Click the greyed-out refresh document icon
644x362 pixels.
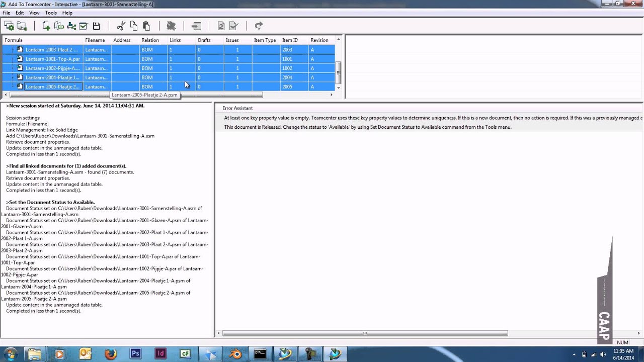pyautogui.click(x=221, y=26)
